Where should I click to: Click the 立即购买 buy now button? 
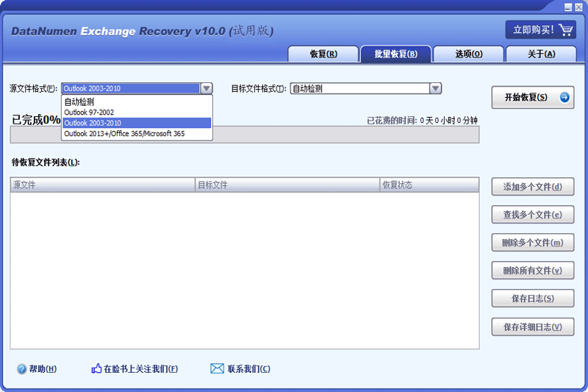click(x=541, y=29)
